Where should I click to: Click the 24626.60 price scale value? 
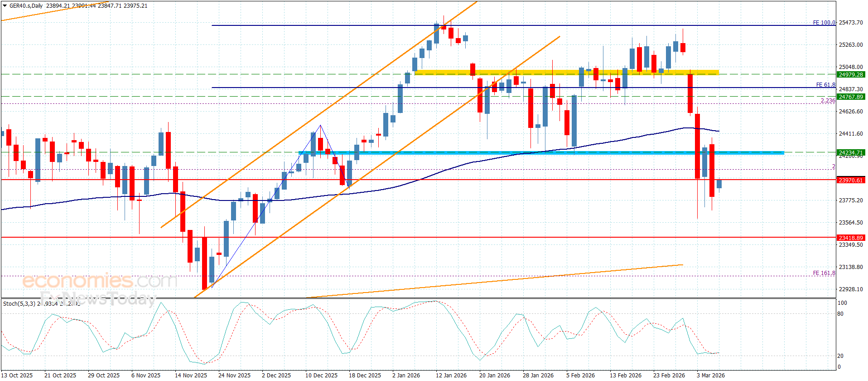851,112
